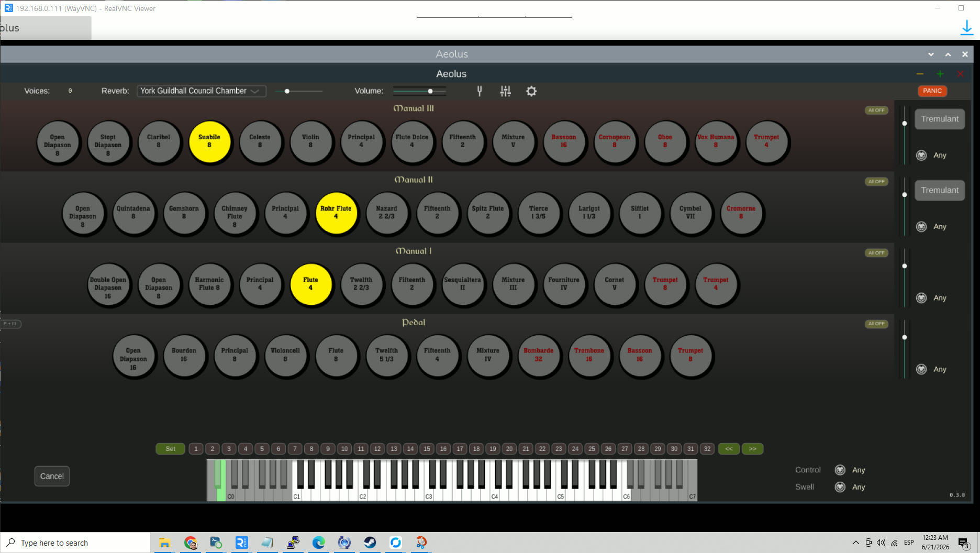Enable the Bombarde 32 pedal stop

click(539, 356)
